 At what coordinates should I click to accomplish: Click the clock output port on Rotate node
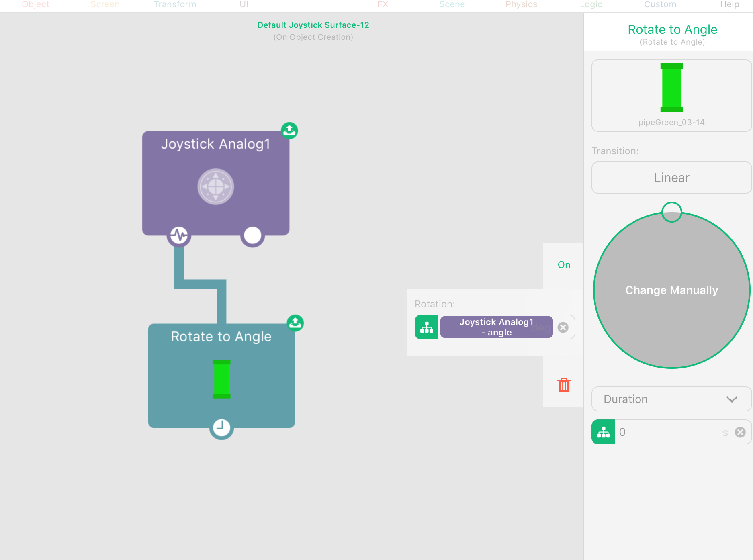[x=221, y=428]
